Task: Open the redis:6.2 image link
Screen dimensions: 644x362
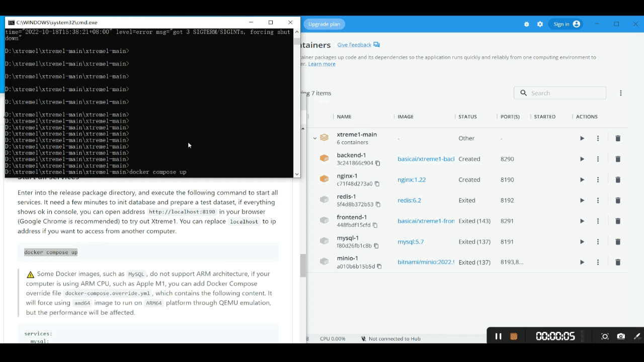Action: click(410, 200)
